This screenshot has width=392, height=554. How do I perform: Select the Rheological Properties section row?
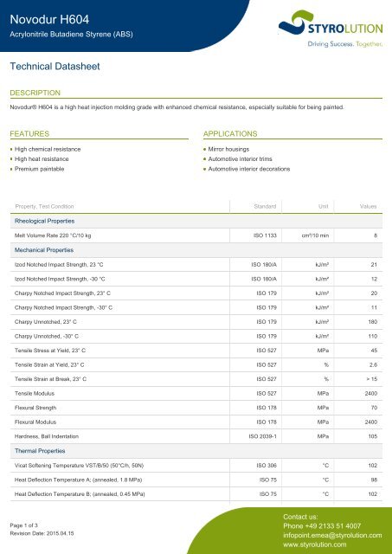tap(196, 222)
